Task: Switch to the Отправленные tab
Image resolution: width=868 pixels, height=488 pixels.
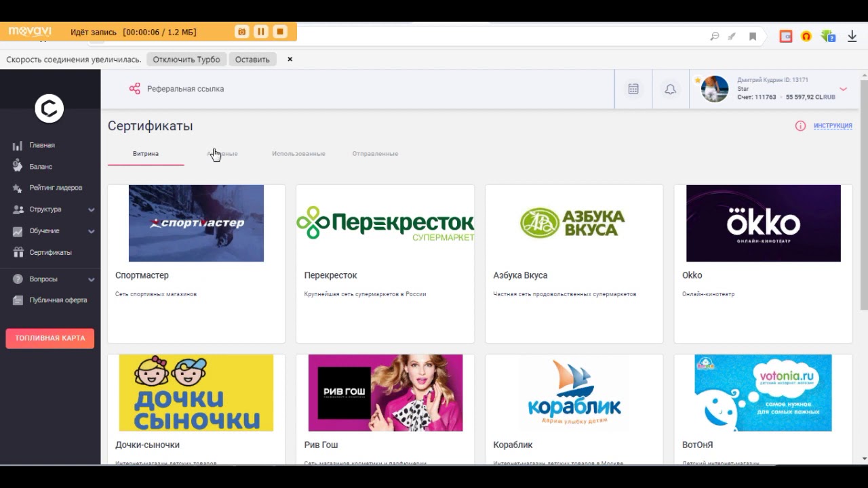Action: [375, 154]
